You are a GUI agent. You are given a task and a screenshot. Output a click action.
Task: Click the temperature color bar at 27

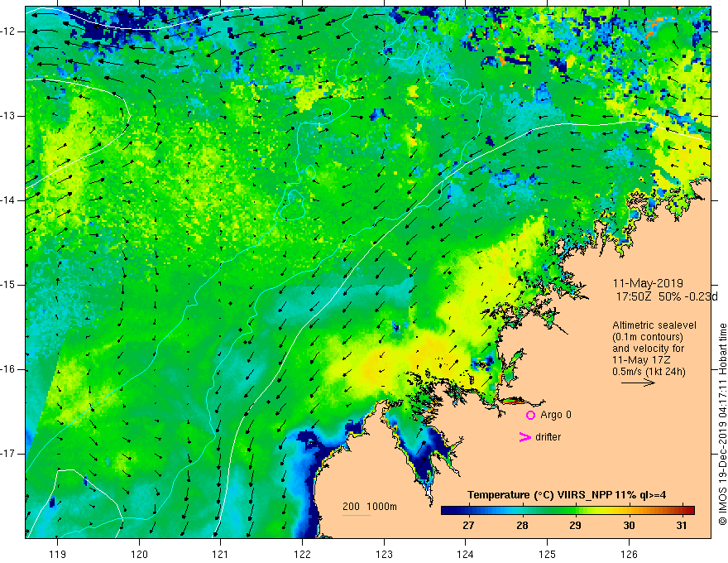(x=468, y=510)
